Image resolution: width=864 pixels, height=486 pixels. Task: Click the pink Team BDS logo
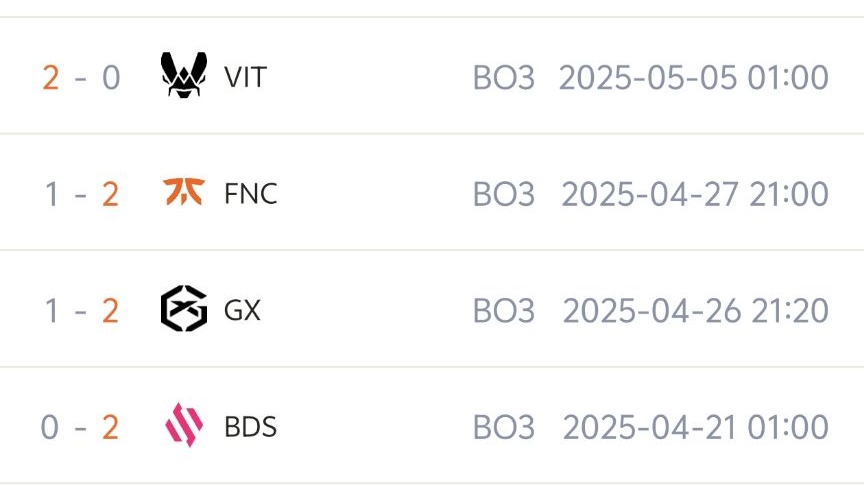coord(184,425)
